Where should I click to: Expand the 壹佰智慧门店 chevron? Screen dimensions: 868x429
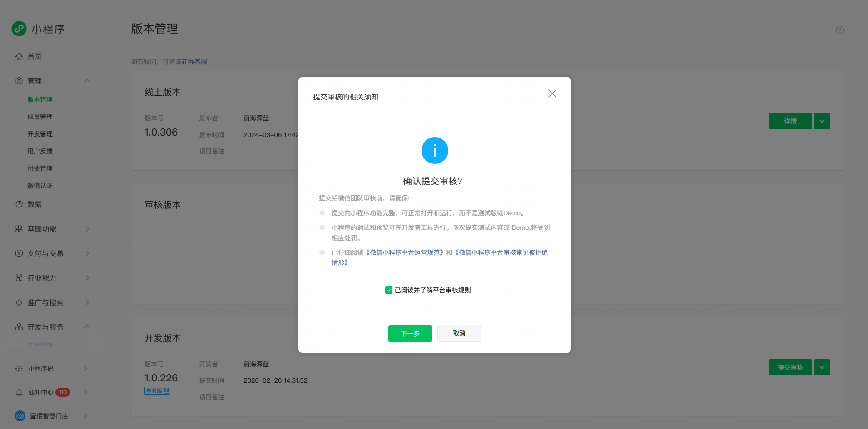pyautogui.click(x=85, y=416)
